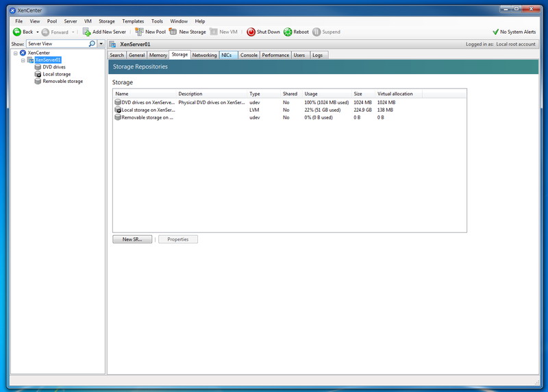Select the DVD drives on XenServer row
548x392 pixels.
point(290,103)
